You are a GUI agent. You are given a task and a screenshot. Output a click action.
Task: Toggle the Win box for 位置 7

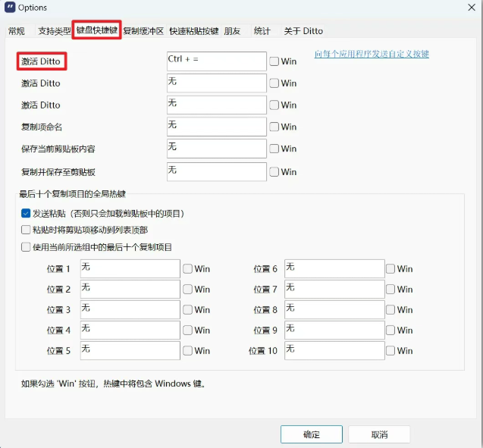(390, 289)
